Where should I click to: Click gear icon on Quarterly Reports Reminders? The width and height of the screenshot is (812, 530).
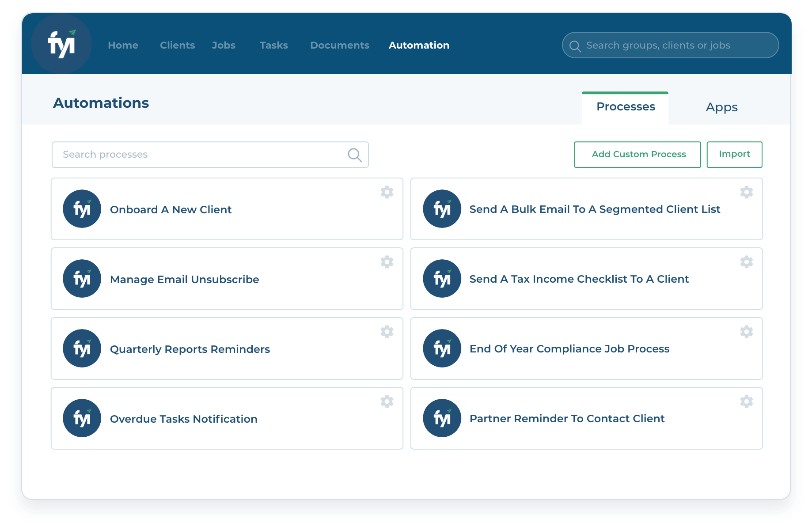pyautogui.click(x=387, y=332)
